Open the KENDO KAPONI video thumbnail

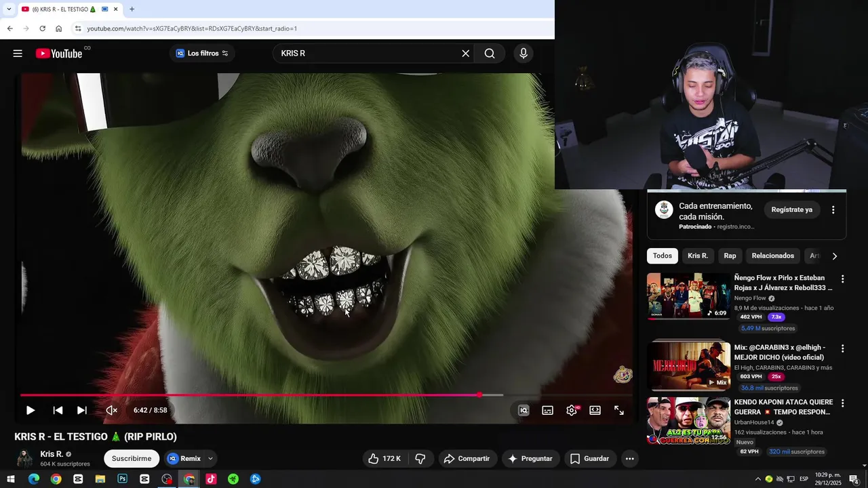(688, 421)
